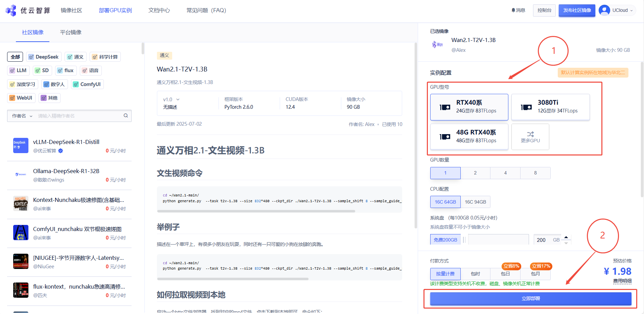Select 包时 payment method
Screen dimensions: 644x314
click(x=475, y=274)
